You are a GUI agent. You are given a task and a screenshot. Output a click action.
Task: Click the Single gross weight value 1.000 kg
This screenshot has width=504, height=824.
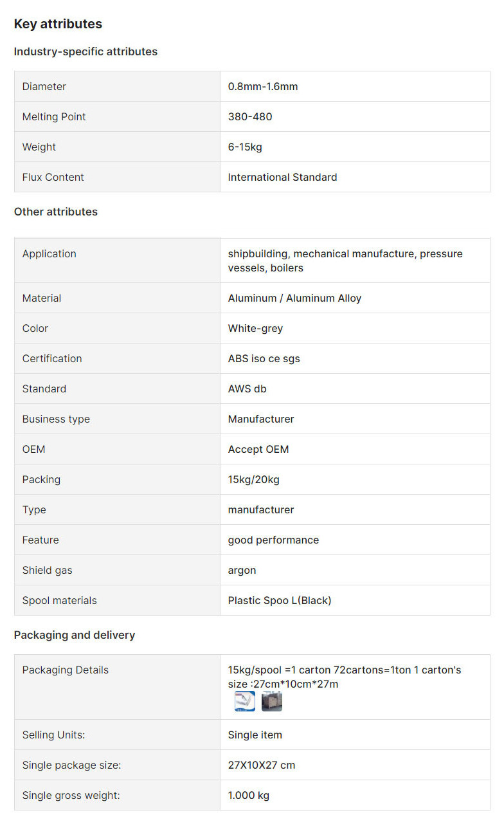[x=249, y=795]
